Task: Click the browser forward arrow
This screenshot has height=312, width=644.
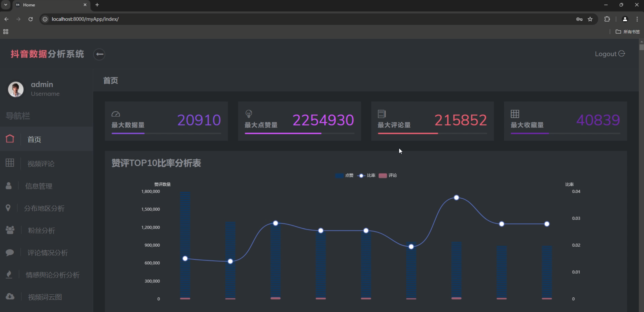Action: click(18, 19)
